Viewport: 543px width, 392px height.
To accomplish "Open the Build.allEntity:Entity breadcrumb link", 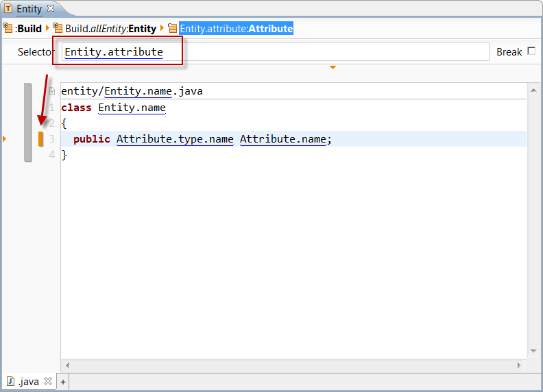I will coord(110,29).
